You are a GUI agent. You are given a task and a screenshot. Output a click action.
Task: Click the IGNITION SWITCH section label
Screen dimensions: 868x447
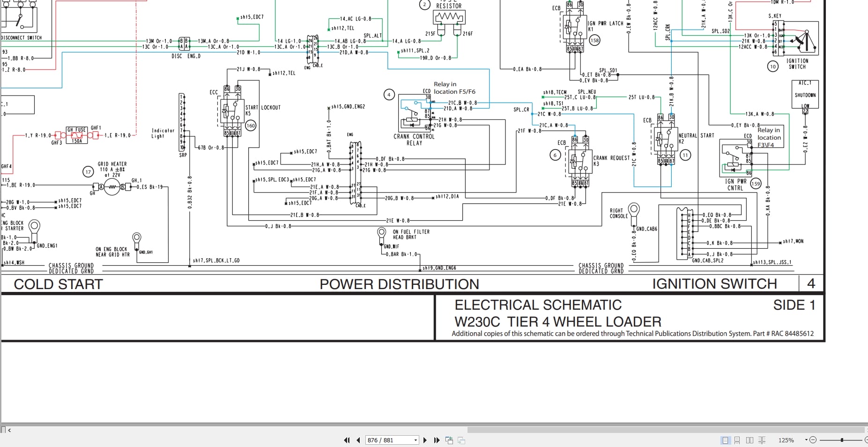[x=714, y=284]
